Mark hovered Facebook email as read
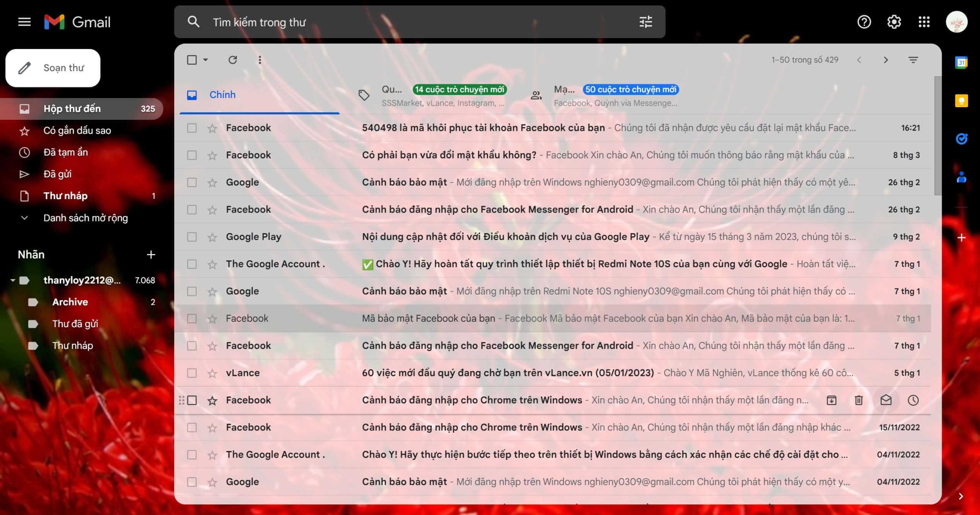Screen dimensions: 980x515 click(886, 401)
